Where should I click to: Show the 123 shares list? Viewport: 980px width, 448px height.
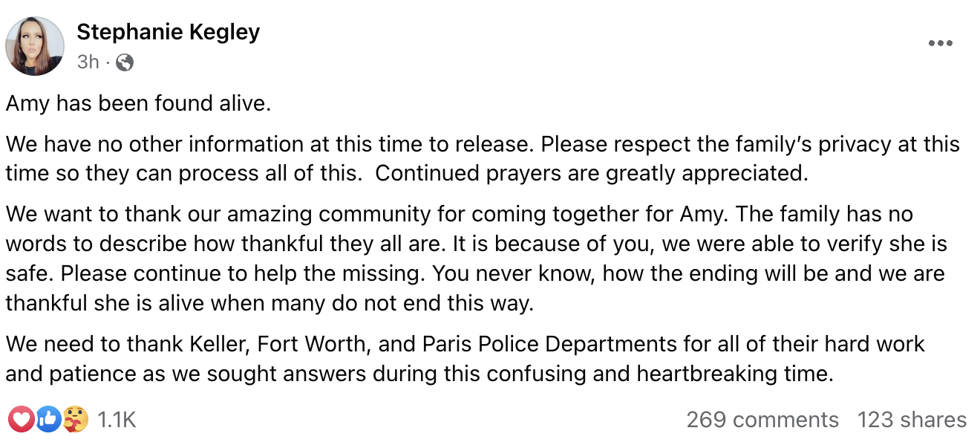point(912,420)
